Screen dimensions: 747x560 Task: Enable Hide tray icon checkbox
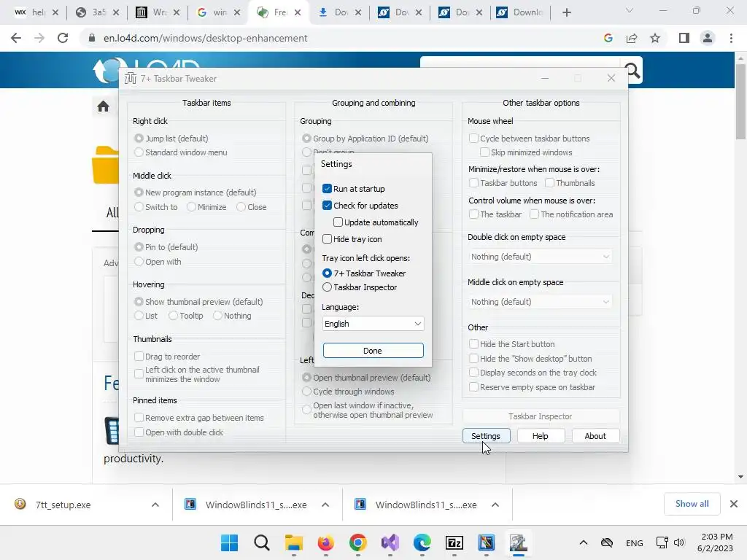tap(327, 238)
